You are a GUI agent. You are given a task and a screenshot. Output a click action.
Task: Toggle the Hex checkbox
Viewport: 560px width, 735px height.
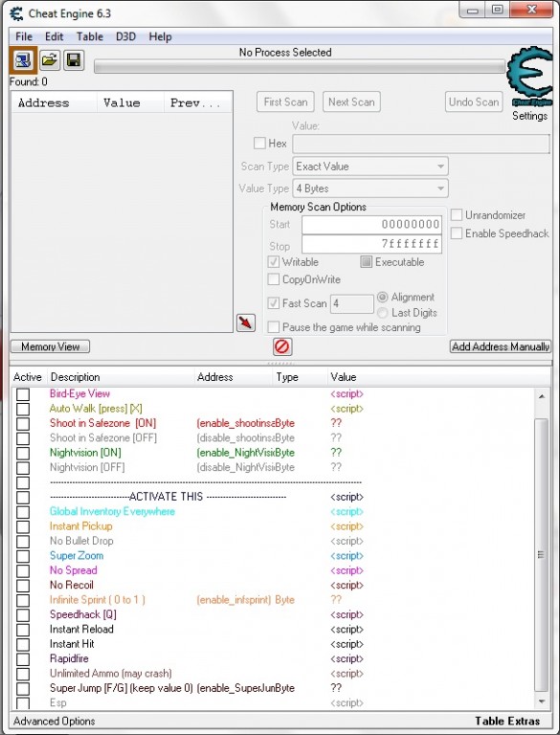pos(259,143)
